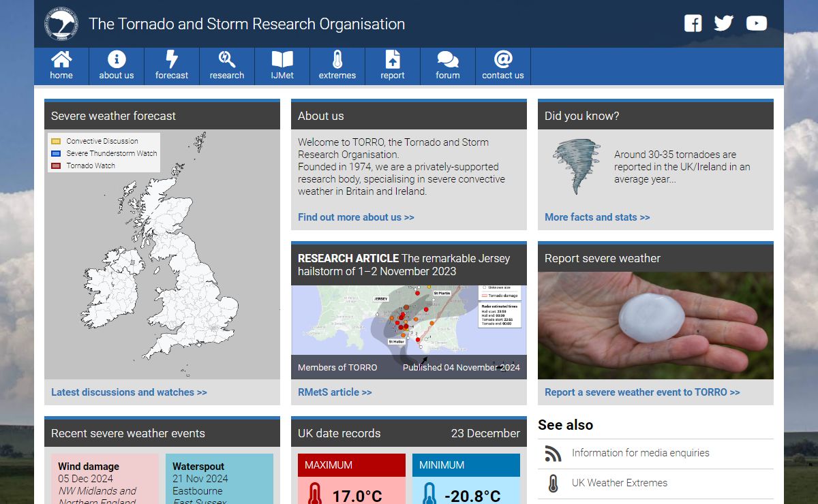Click the 'About us' panel heading

321,116
